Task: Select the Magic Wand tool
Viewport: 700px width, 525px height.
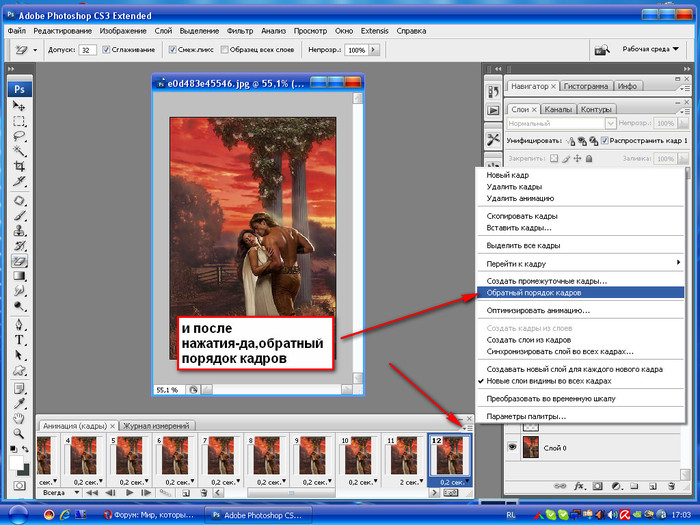Action: [19, 151]
